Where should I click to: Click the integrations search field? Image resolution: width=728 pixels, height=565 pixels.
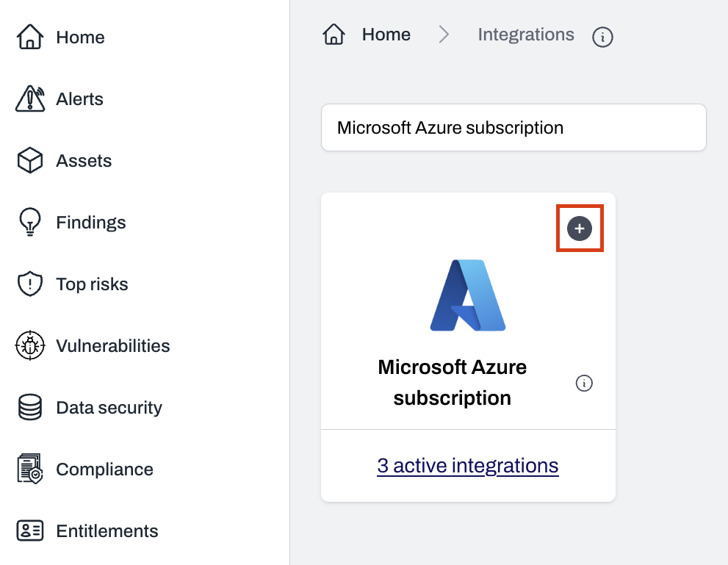513,128
